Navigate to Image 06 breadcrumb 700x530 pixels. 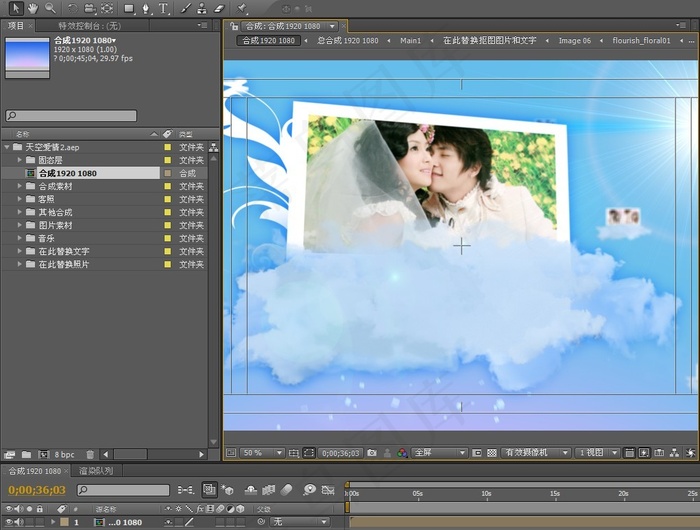click(575, 41)
